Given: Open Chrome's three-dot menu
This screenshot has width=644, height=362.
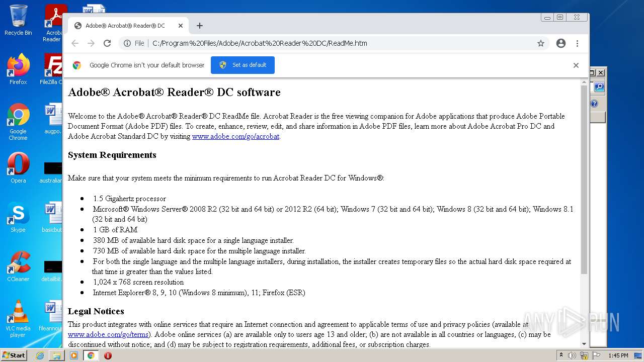Looking at the screenshot, I should [x=577, y=43].
